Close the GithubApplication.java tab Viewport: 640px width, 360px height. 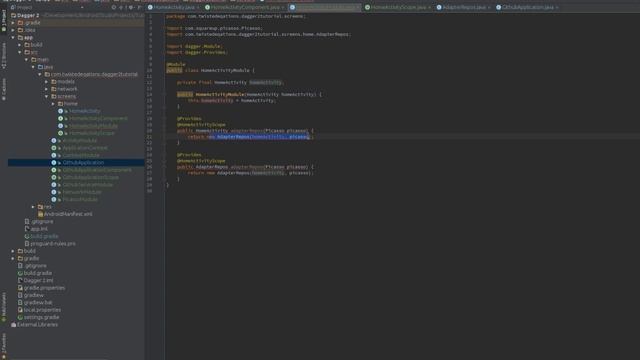click(557, 7)
